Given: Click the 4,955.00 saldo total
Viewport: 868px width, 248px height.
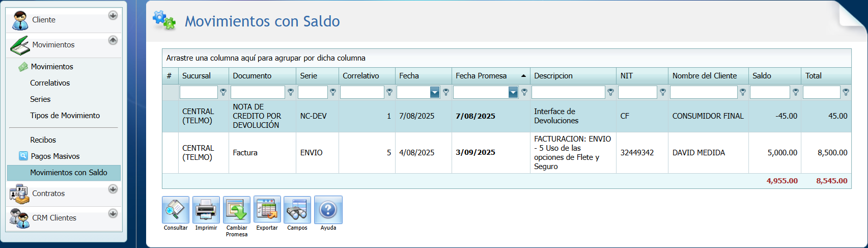Looking at the screenshot, I should tap(782, 181).
